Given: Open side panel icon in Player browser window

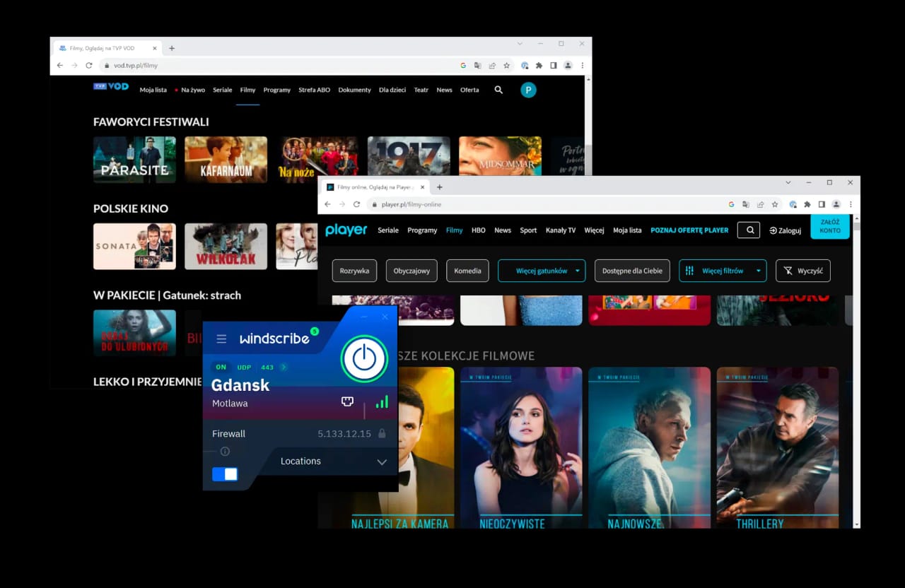Looking at the screenshot, I should (x=822, y=204).
